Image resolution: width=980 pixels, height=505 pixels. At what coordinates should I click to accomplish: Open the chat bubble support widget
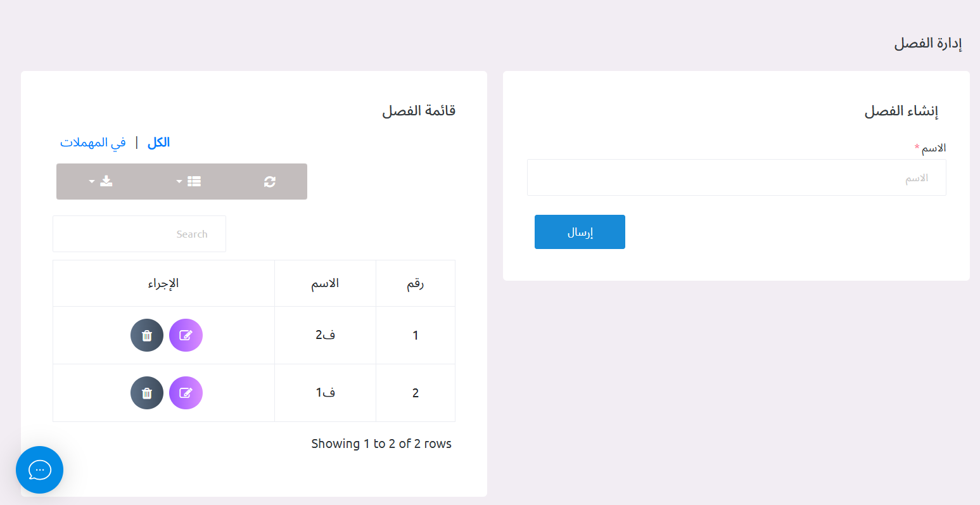[39, 470]
